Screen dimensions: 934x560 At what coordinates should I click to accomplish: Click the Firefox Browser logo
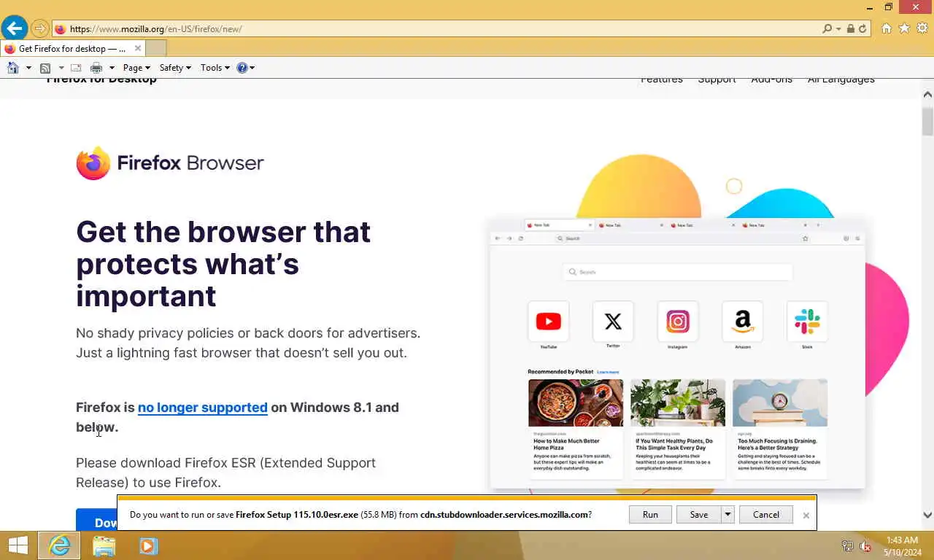coord(170,163)
